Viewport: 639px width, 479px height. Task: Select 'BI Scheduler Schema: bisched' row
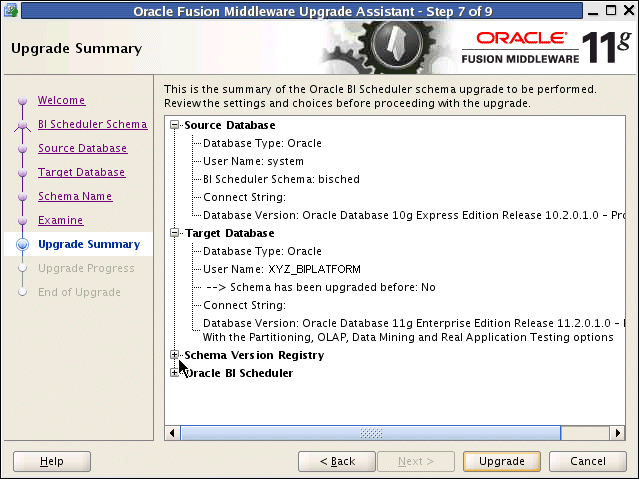click(281, 179)
